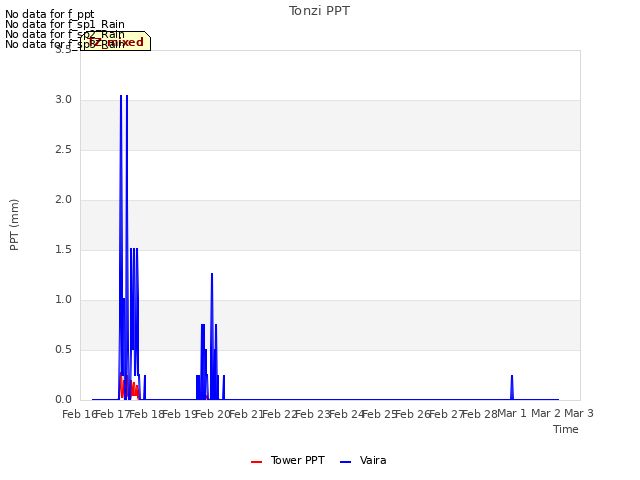Click the 3.0 y-axis tick label

[64, 100]
